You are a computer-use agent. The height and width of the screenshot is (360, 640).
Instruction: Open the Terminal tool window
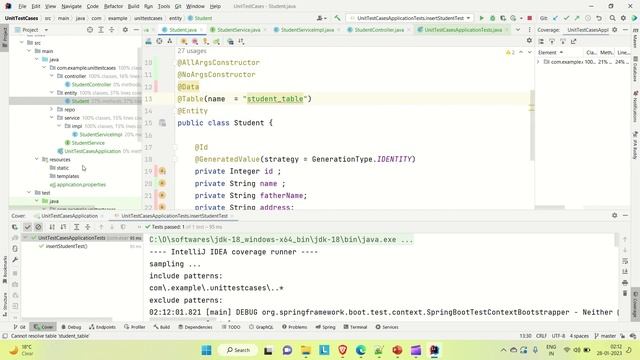click(355, 327)
